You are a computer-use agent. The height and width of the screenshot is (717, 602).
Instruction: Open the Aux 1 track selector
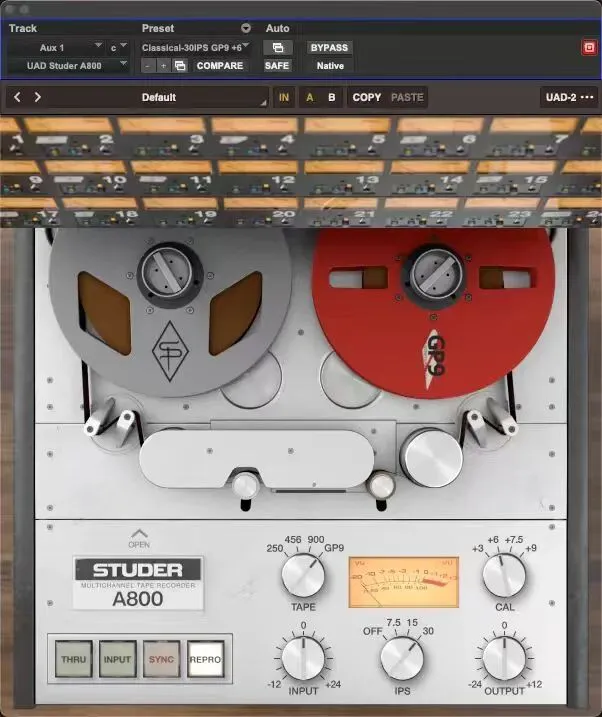(x=56, y=48)
